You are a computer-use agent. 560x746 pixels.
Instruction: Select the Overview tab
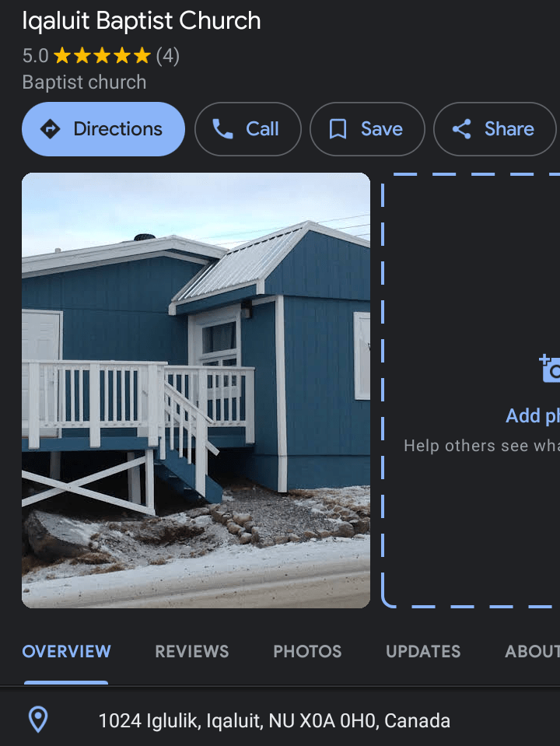pyautogui.click(x=66, y=651)
